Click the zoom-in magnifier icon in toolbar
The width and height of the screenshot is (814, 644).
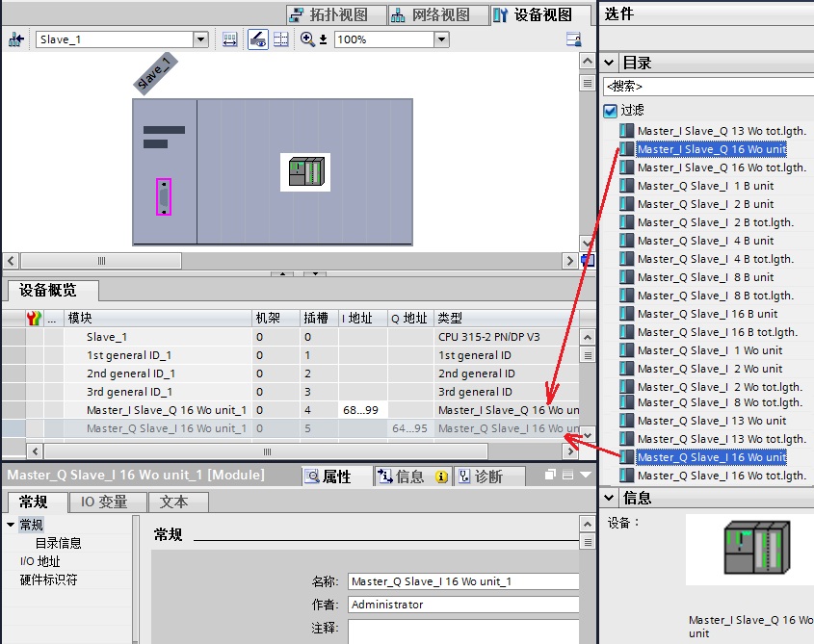click(x=307, y=39)
